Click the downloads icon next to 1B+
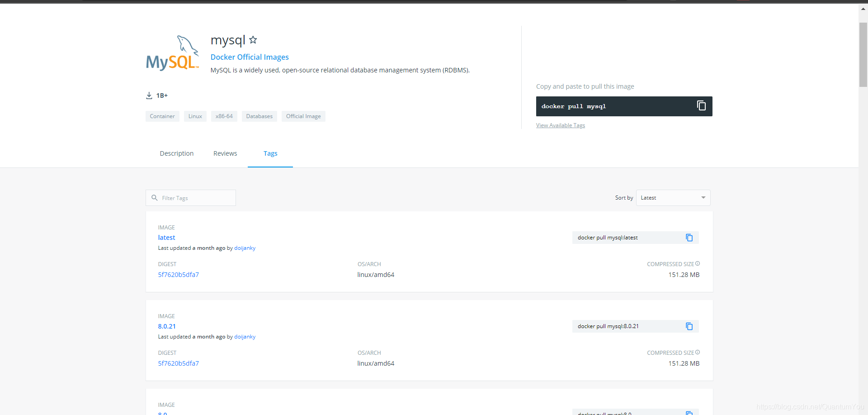 149,95
